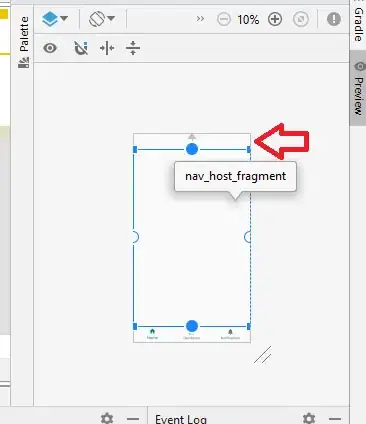366x424 pixels.
Task: Switch to the Preview tool window
Action: click(x=358, y=88)
